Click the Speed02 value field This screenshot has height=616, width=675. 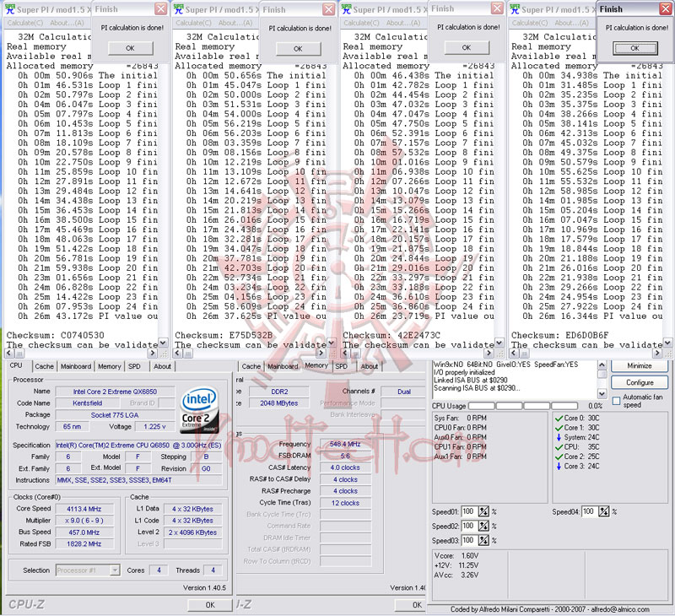click(469, 526)
